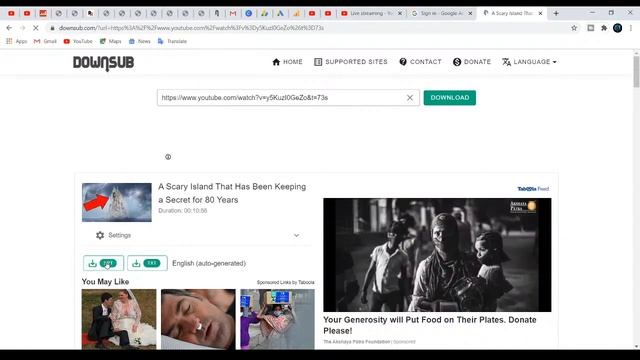The height and width of the screenshot is (360, 640).
Task: Close the 'Live streaming' tab
Action: point(400,13)
